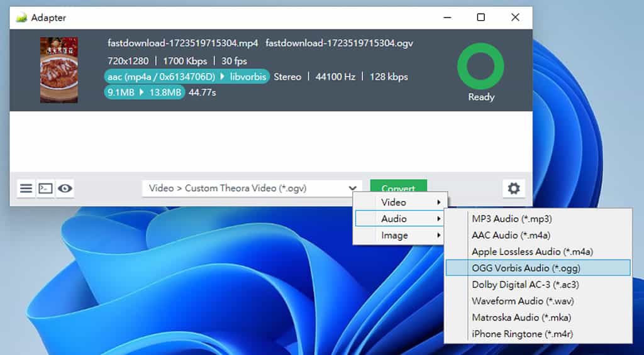Viewport: 644px width, 355px height.
Task: Click the 30 fps frame rate value
Action: (x=234, y=61)
